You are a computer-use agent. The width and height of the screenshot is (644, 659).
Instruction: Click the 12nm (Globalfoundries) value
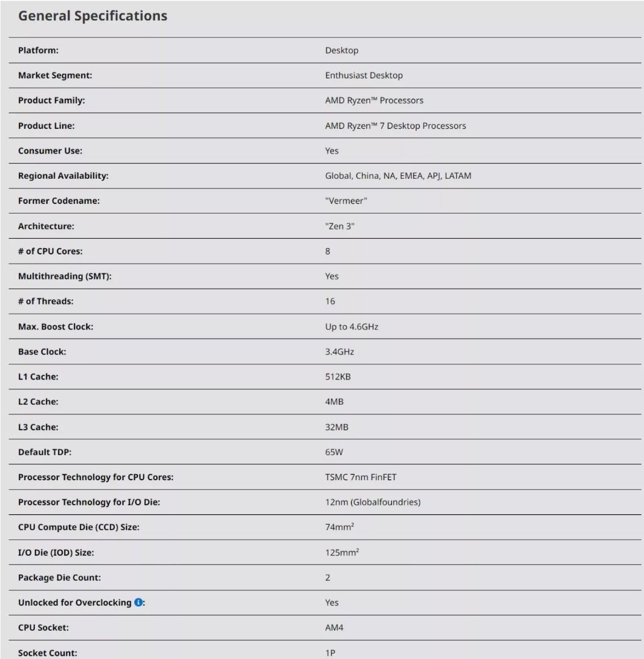[373, 503]
